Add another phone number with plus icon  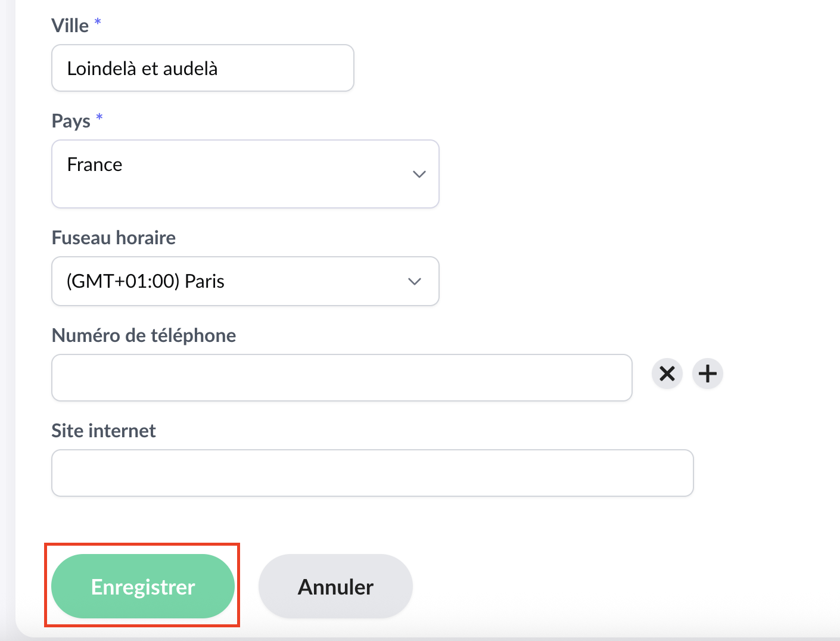tap(707, 374)
